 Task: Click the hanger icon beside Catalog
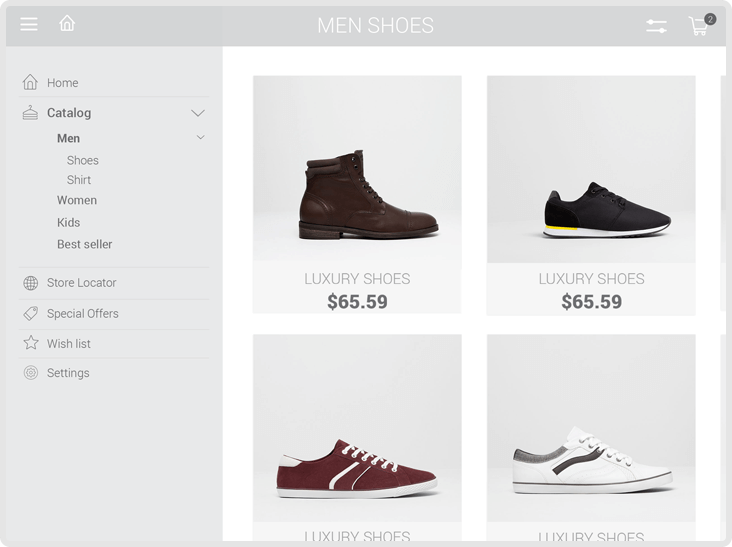point(30,112)
